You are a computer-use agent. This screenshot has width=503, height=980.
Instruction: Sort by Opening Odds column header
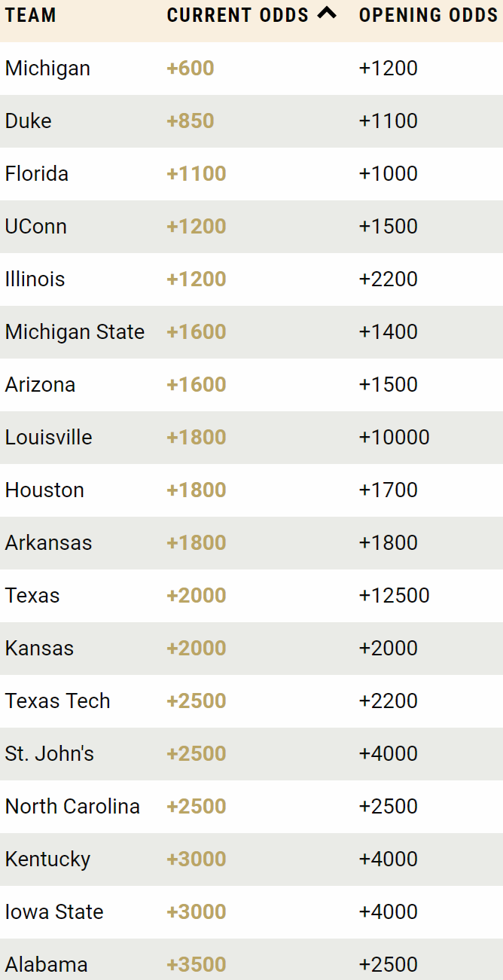[428, 15]
